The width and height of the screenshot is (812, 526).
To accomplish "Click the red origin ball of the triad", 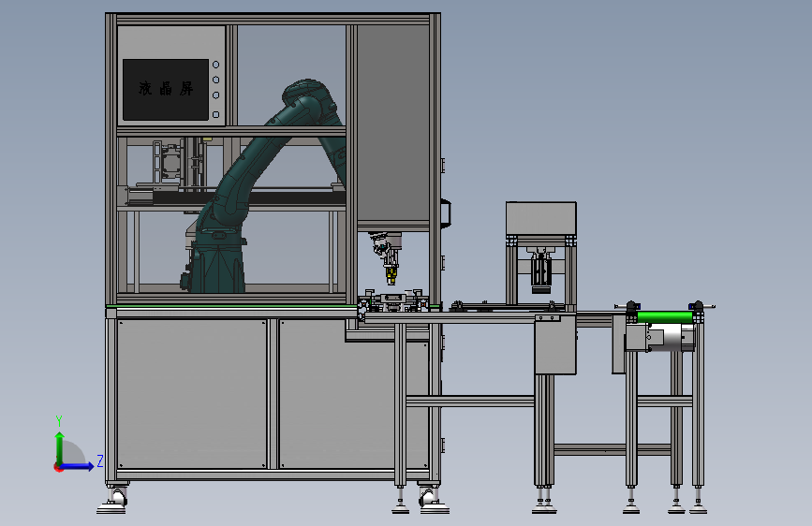I will [57, 467].
